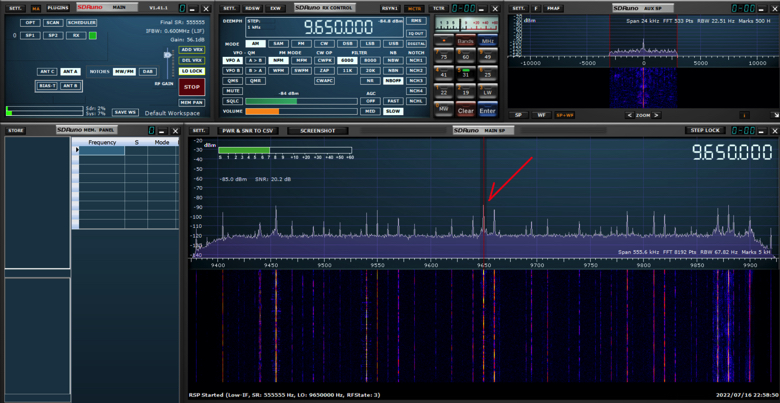
Task: Remove a virtual receiver with DEL VRX
Action: click(x=192, y=60)
